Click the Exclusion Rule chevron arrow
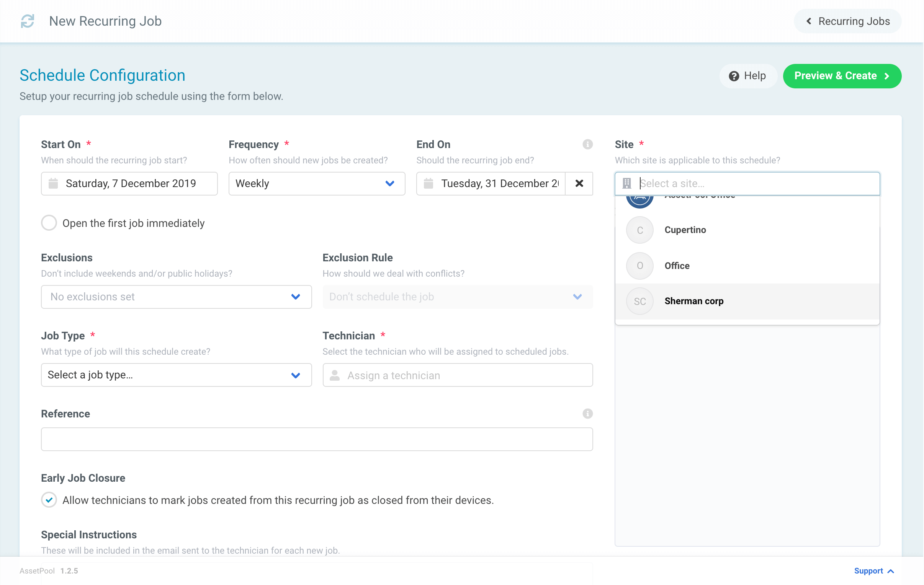 click(577, 297)
